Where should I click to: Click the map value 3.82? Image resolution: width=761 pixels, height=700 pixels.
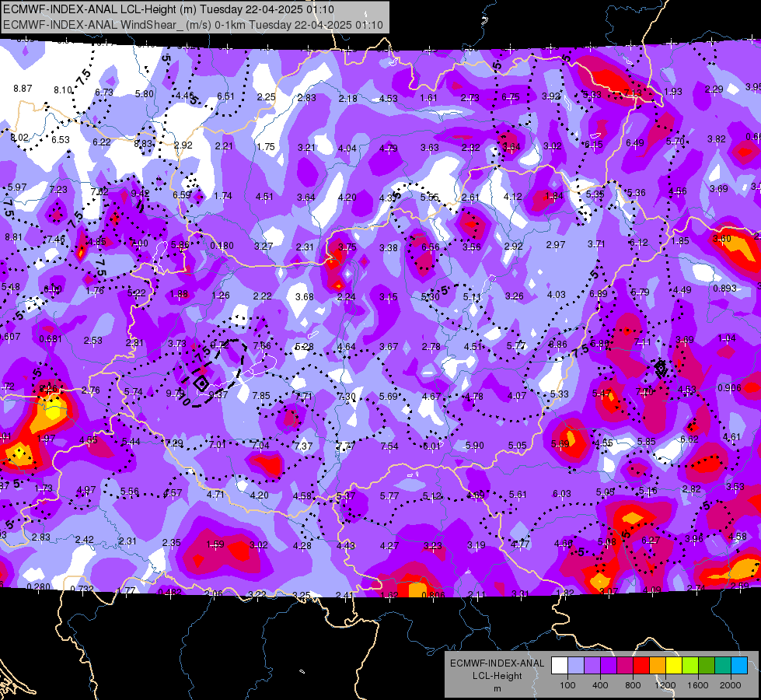coord(717,139)
